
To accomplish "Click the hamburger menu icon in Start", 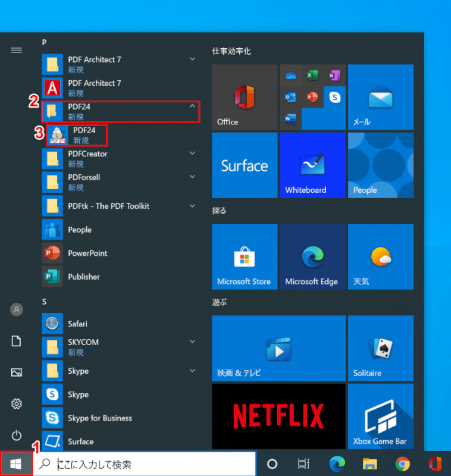I will coord(17,50).
